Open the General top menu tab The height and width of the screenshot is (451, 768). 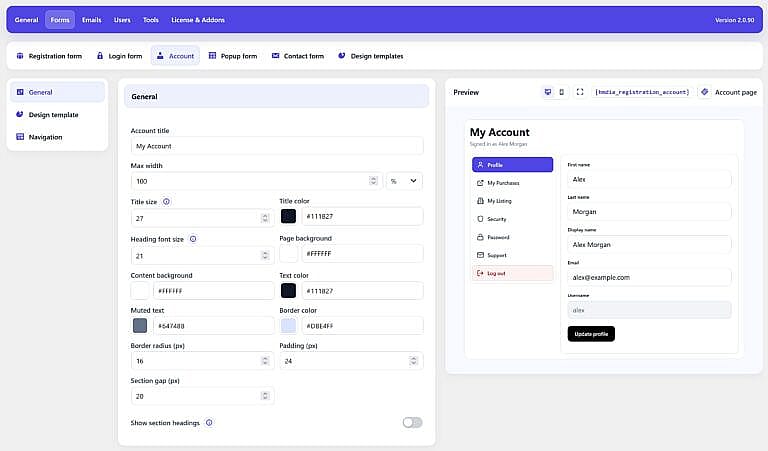point(26,20)
